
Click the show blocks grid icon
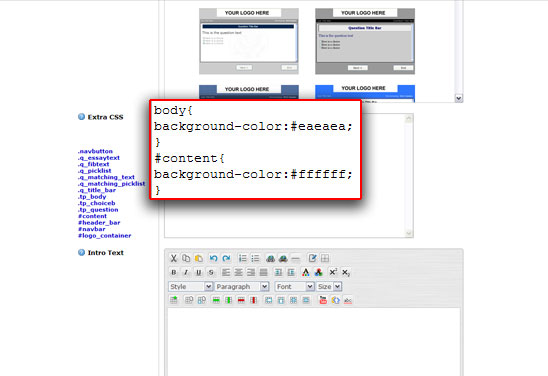point(325,259)
